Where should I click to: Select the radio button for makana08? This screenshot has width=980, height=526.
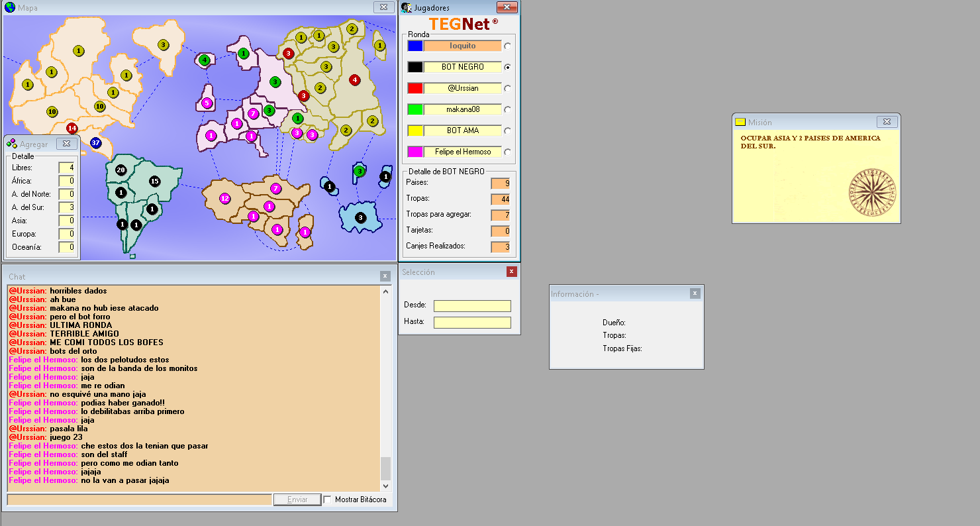[x=507, y=110]
